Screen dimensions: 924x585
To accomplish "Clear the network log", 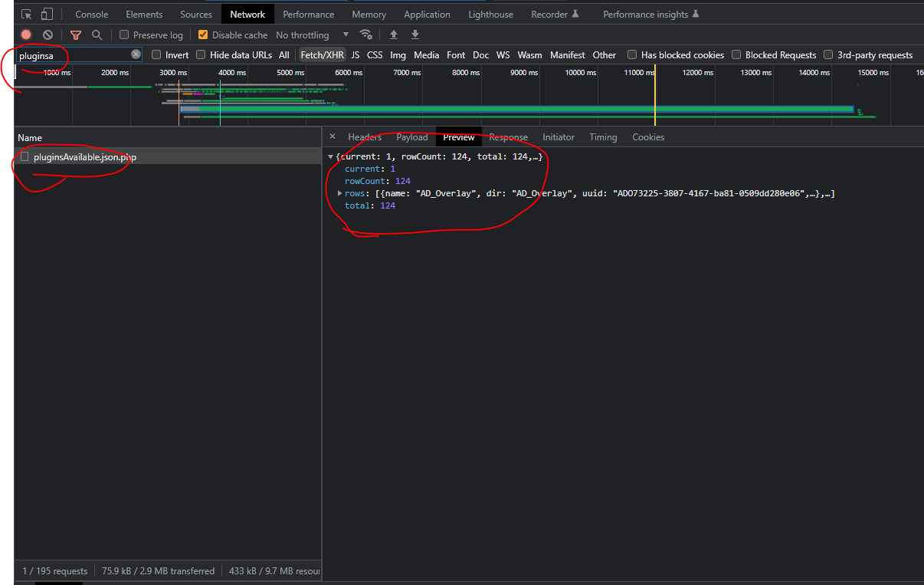I will (48, 35).
